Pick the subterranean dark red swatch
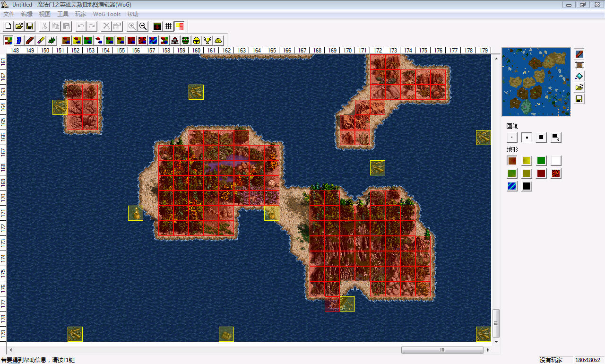Screen dimensions: 605x364 point(541,173)
